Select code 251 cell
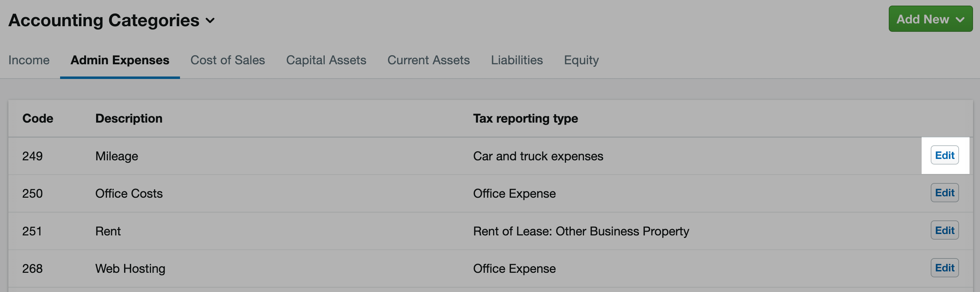The width and height of the screenshot is (980, 292). [32, 231]
